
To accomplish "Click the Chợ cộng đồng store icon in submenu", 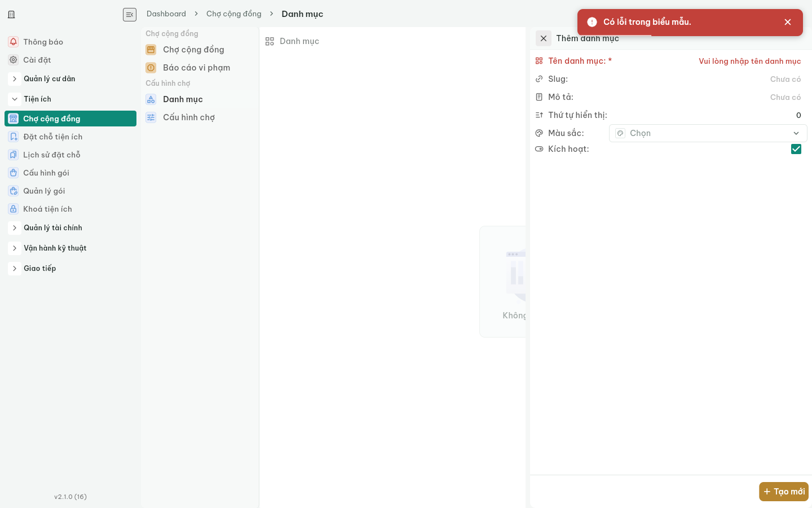I will click(151, 50).
